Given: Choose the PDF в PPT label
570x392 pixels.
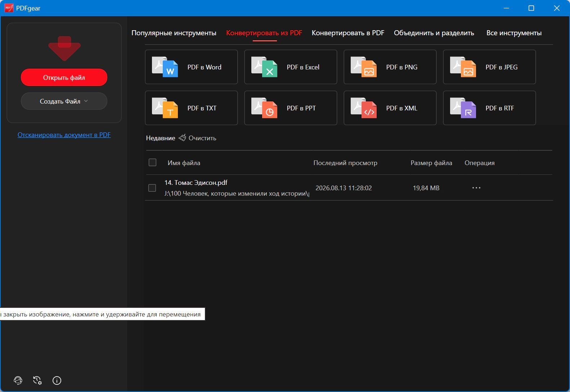Looking at the screenshot, I should click(301, 108).
